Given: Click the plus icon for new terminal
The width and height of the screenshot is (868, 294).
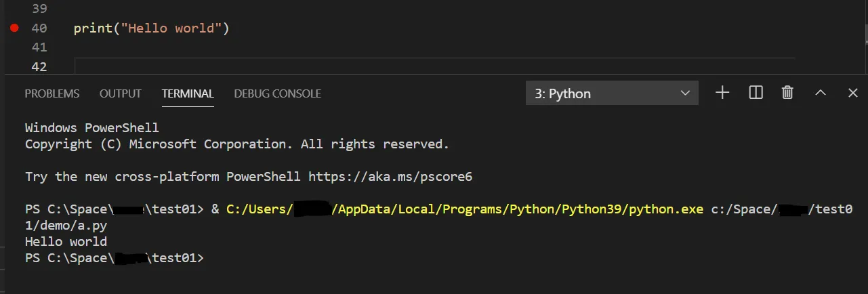Looking at the screenshot, I should pos(722,93).
